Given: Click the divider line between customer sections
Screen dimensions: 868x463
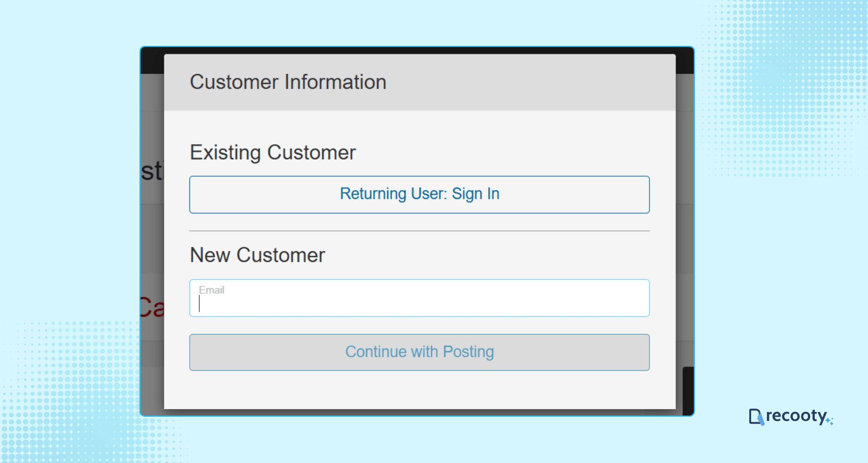Looking at the screenshot, I should pos(419,231).
